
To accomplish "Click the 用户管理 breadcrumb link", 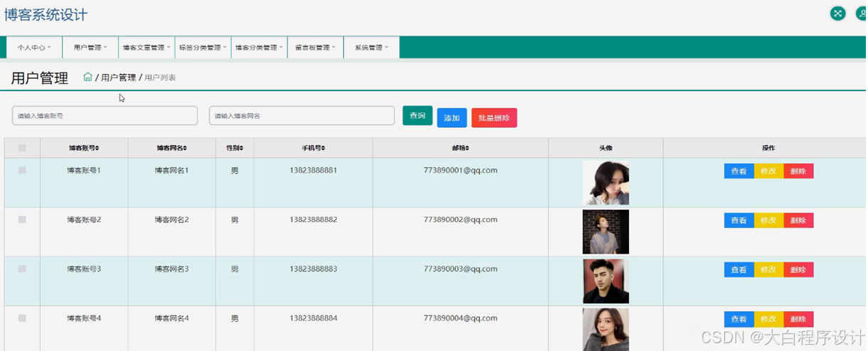I will point(118,77).
